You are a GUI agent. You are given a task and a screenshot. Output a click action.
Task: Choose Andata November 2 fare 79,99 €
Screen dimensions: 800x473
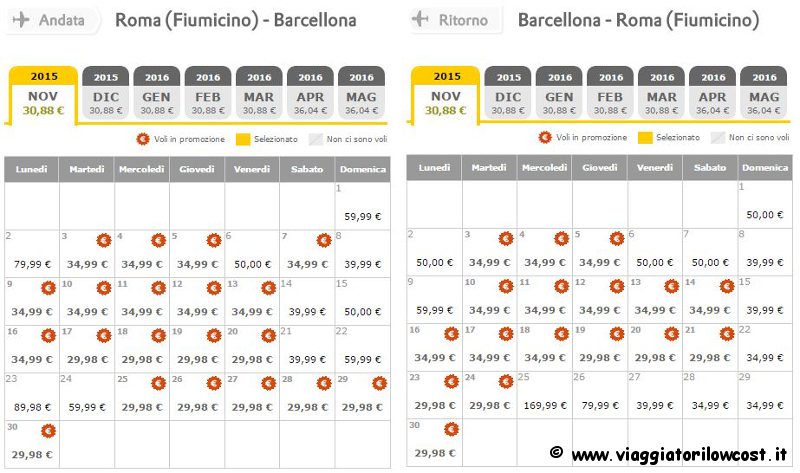[x=32, y=264]
